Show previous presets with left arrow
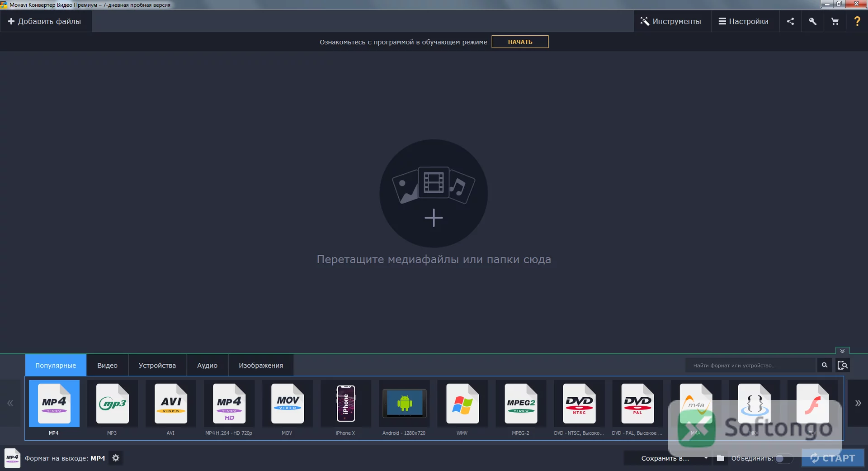Screen dimensions: 868x471 point(10,403)
